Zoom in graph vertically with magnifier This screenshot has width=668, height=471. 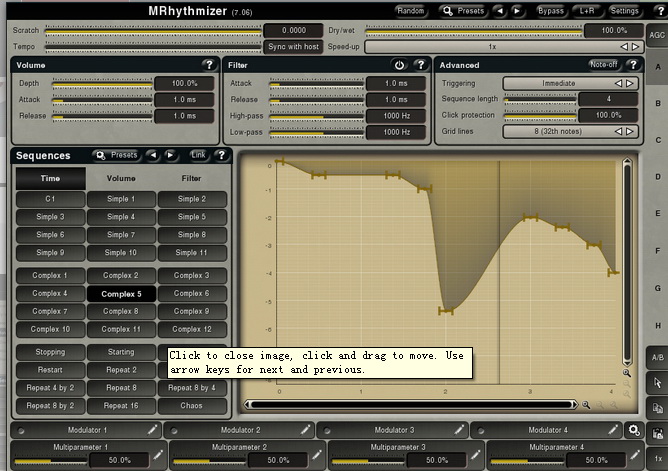pos(627,373)
